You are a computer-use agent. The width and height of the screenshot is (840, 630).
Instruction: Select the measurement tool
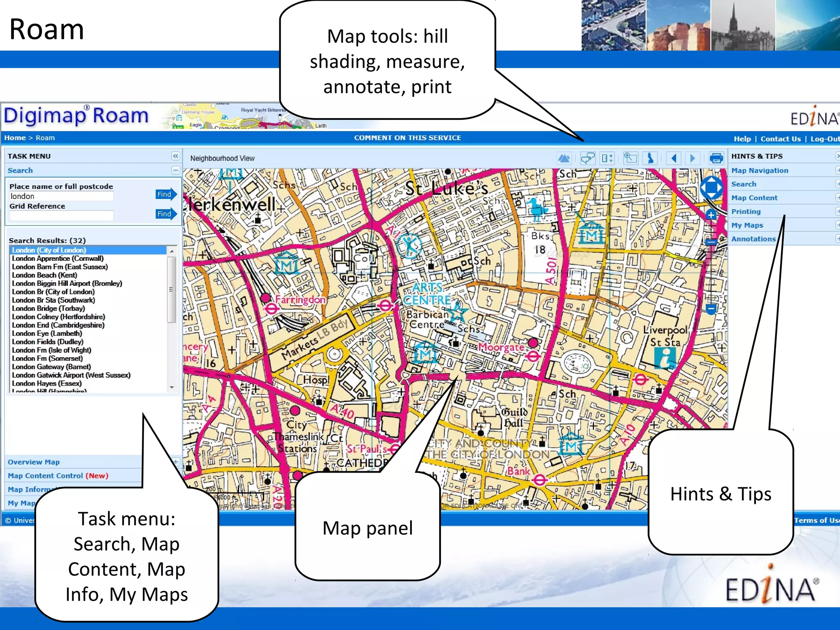point(607,158)
